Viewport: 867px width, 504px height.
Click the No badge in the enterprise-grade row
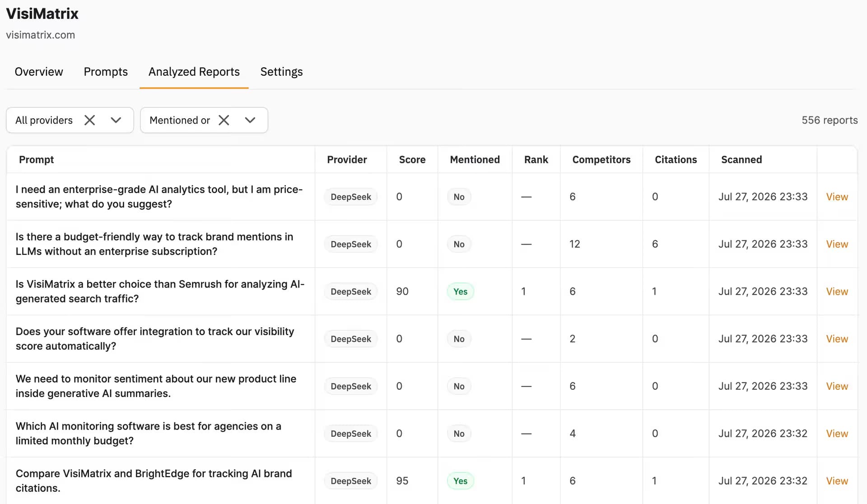click(x=459, y=197)
